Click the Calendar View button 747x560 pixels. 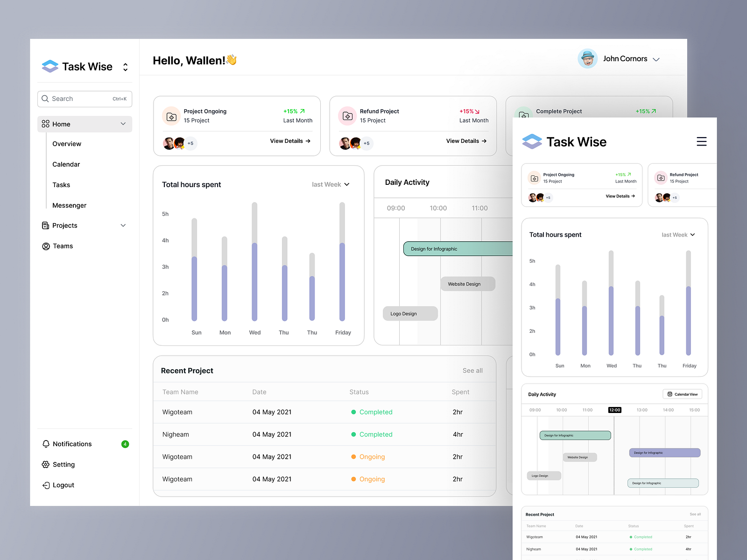(x=682, y=394)
